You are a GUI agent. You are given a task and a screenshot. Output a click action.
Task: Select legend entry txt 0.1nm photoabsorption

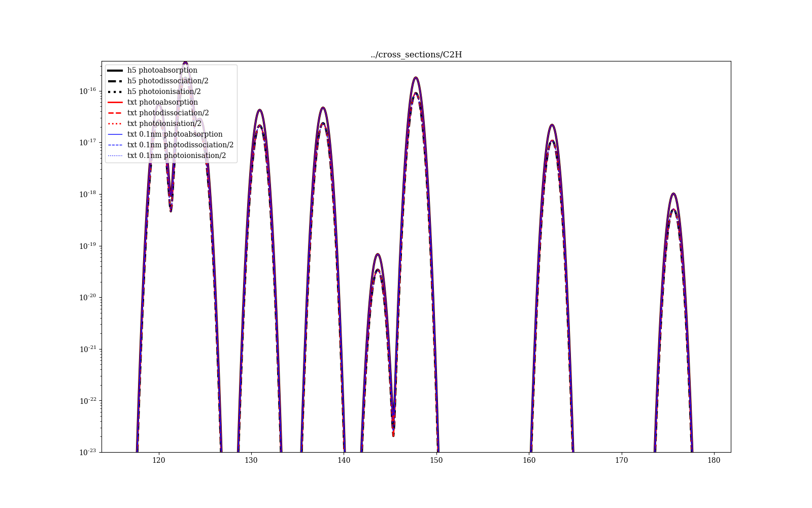click(165, 134)
